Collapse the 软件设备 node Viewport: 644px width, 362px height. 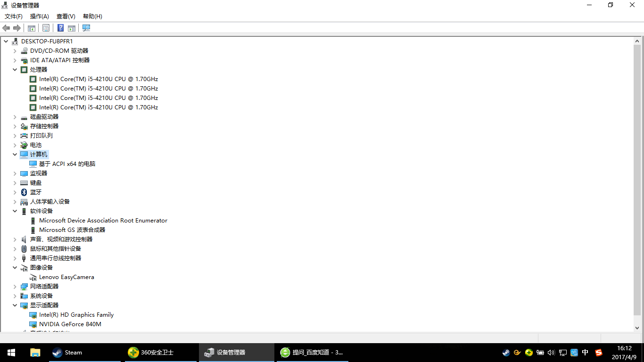click(x=15, y=211)
